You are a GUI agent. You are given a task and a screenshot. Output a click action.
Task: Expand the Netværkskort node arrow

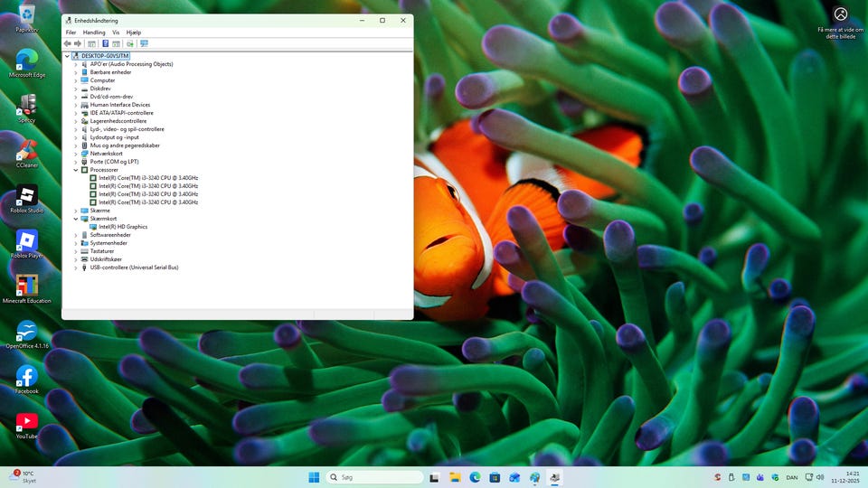pos(76,154)
